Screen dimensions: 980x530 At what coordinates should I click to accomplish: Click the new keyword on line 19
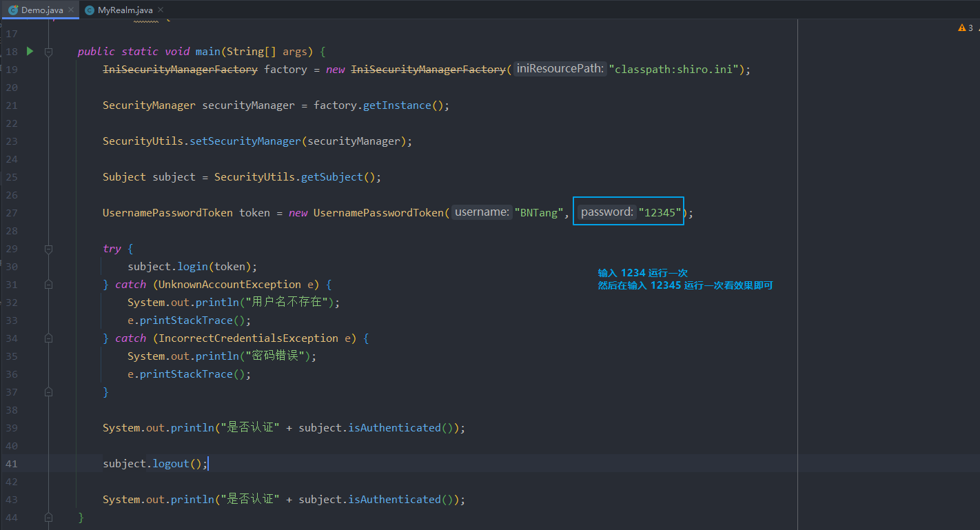(336, 70)
